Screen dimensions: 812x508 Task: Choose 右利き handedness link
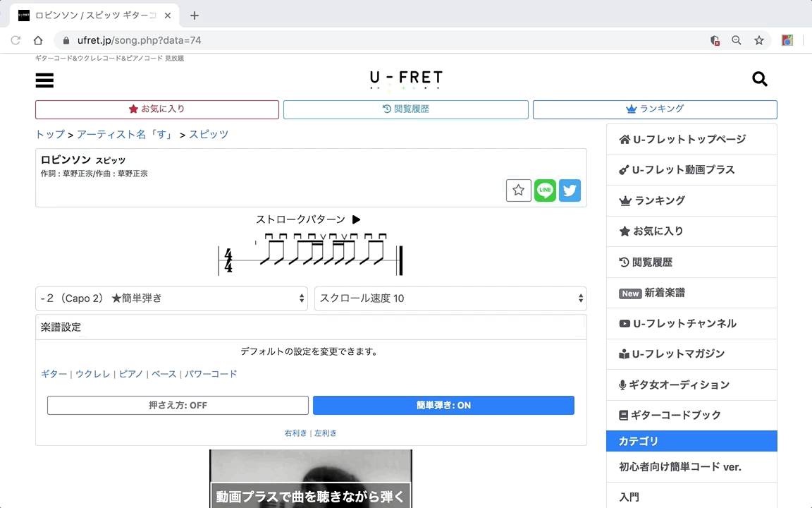[295, 433]
